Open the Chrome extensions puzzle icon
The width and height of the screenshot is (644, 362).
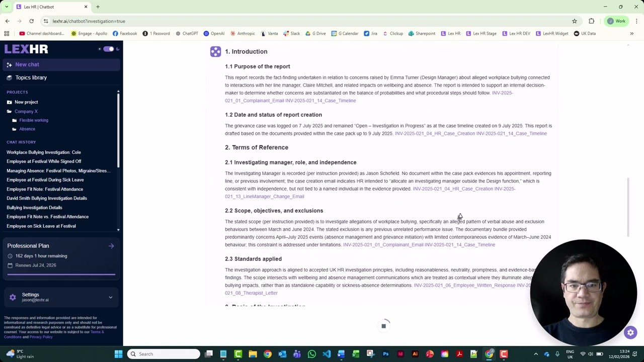point(591,21)
